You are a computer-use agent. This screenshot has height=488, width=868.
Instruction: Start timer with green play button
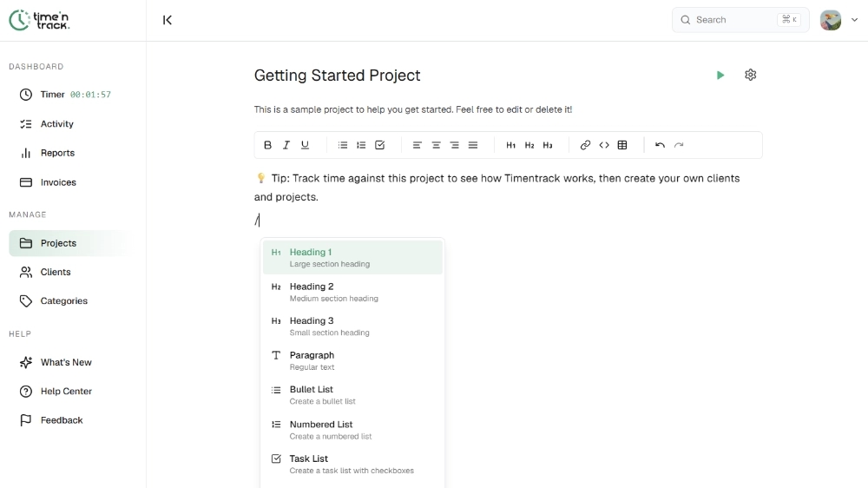720,76
